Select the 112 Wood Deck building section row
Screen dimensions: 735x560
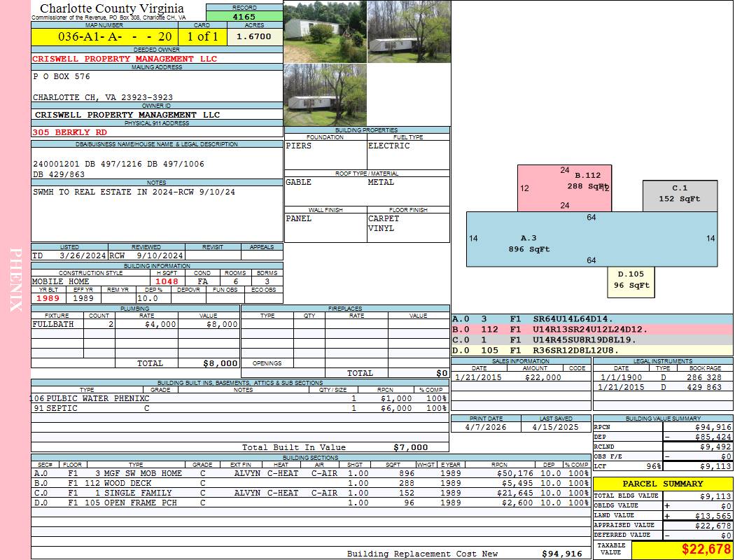240,483
